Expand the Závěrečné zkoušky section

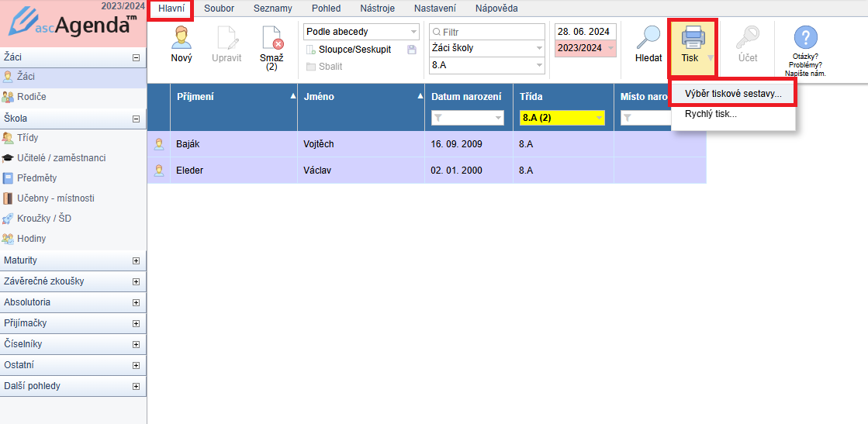point(136,281)
